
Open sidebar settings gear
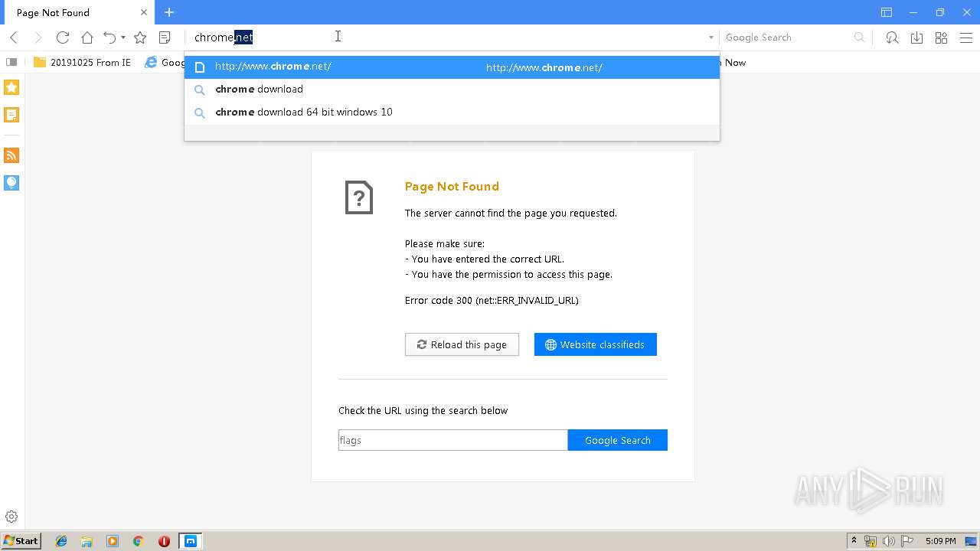(11, 517)
